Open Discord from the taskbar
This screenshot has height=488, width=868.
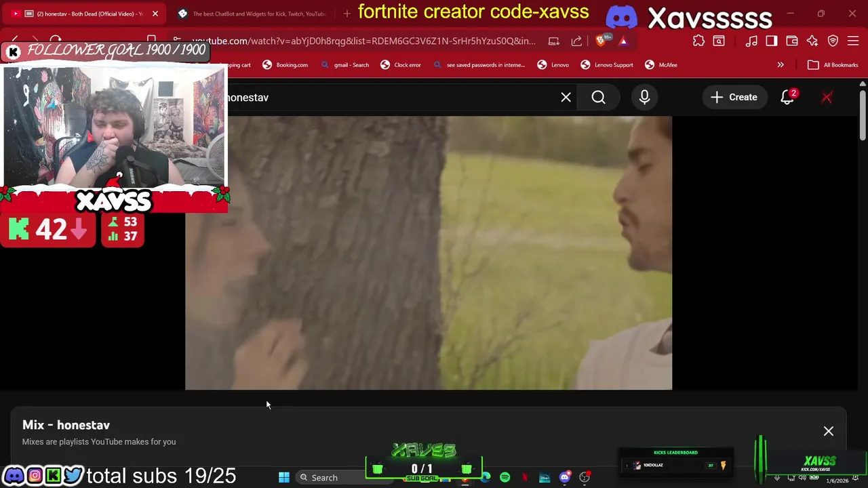tap(564, 477)
